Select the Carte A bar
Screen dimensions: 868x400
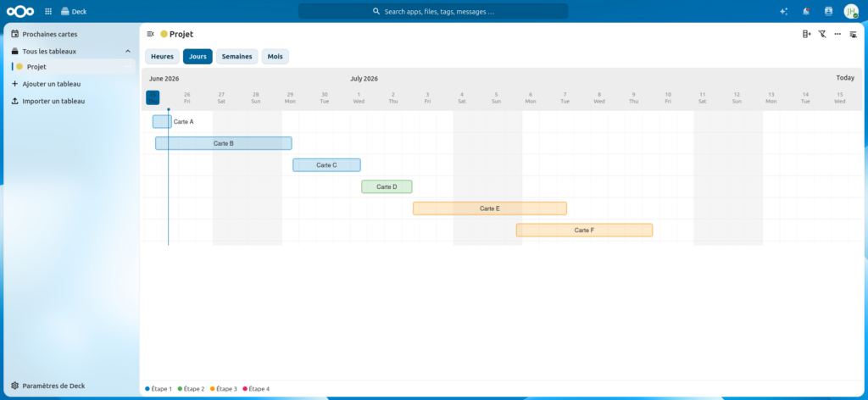pos(162,122)
